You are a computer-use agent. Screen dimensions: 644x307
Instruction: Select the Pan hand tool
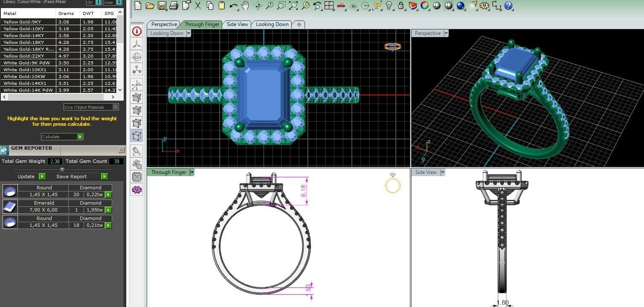click(x=245, y=6)
